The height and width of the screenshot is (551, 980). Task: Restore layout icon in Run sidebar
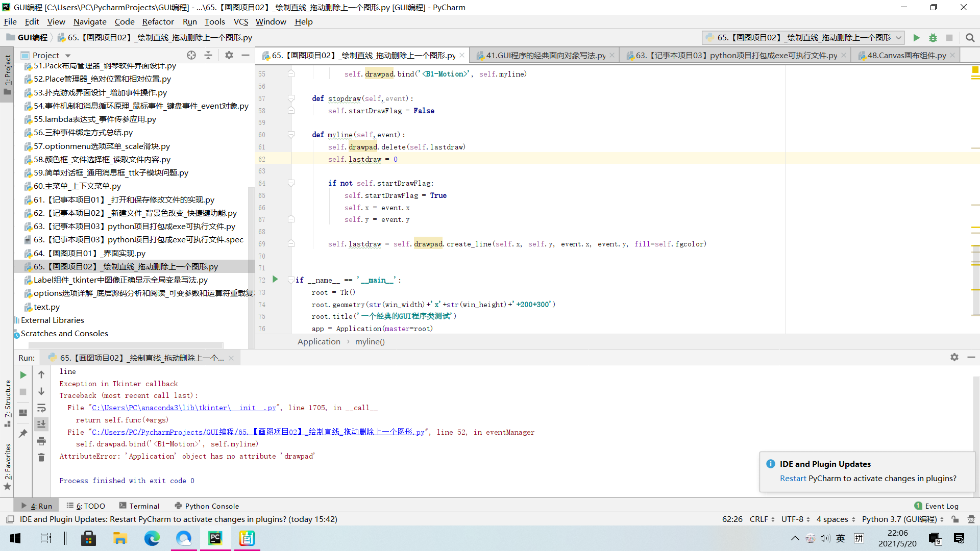(x=23, y=413)
